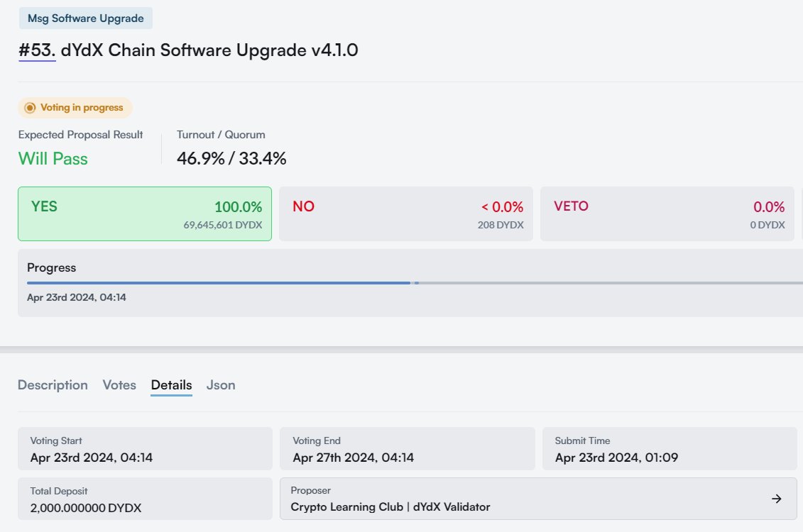Screen dimensions: 803x532
Task: Select the green YES vote card
Action: point(144,214)
